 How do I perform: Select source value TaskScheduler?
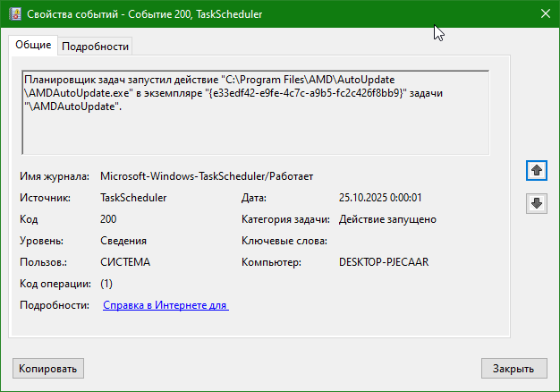(x=133, y=198)
